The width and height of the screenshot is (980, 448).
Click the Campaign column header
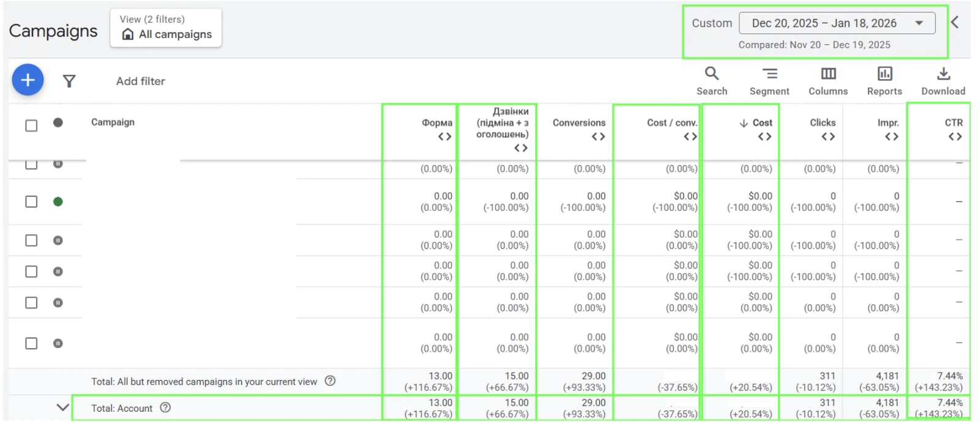click(113, 122)
